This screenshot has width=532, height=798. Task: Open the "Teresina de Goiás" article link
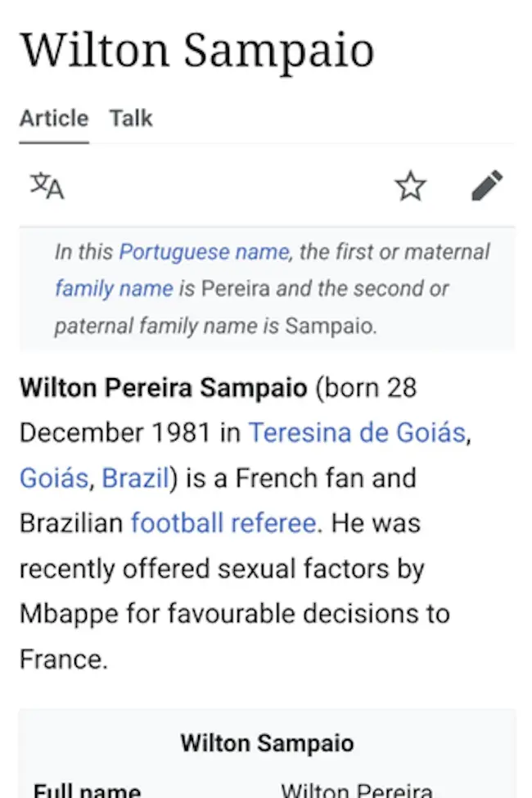tap(359, 432)
